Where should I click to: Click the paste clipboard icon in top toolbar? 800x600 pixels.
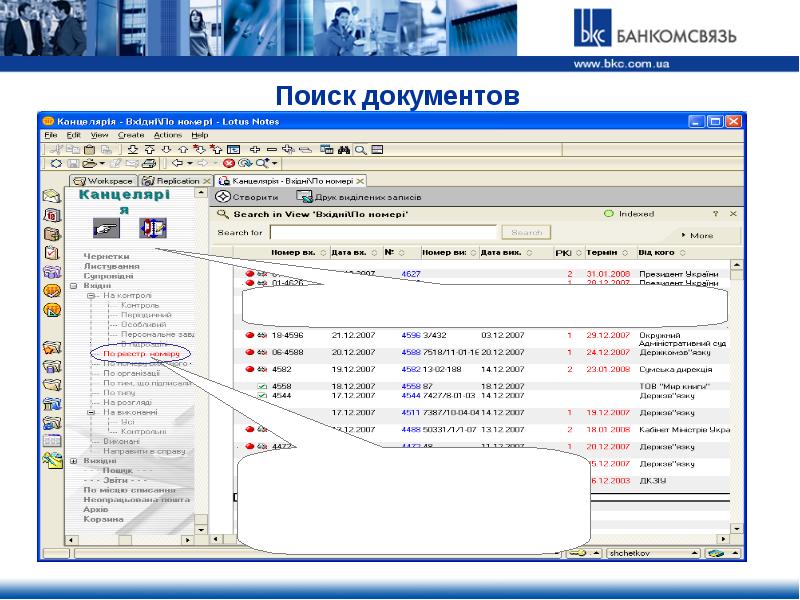point(88,148)
